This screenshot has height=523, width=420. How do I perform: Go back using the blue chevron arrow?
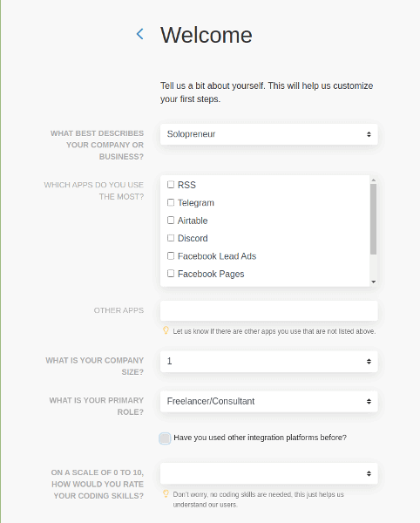tap(140, 34)
